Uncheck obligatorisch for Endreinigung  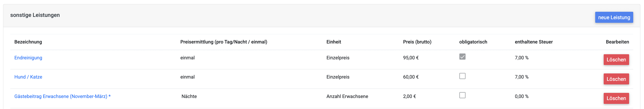462,57
